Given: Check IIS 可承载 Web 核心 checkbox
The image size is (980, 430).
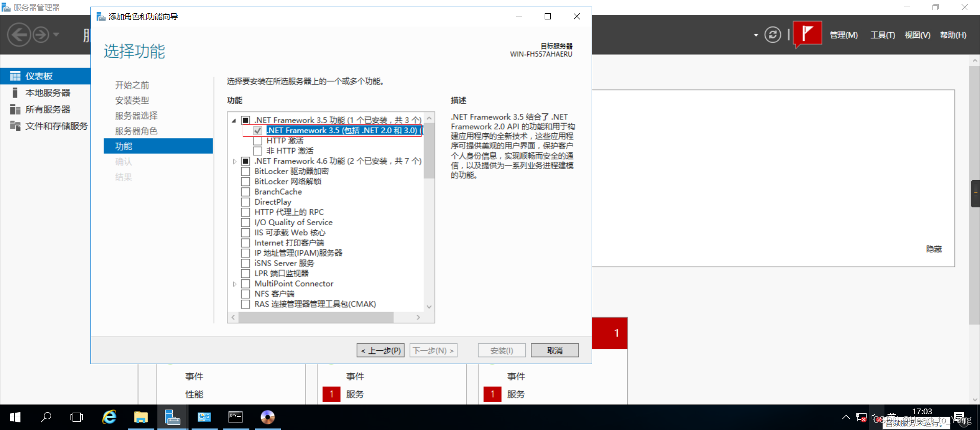Looking at the screenshot, I should [x=245, y=232].
